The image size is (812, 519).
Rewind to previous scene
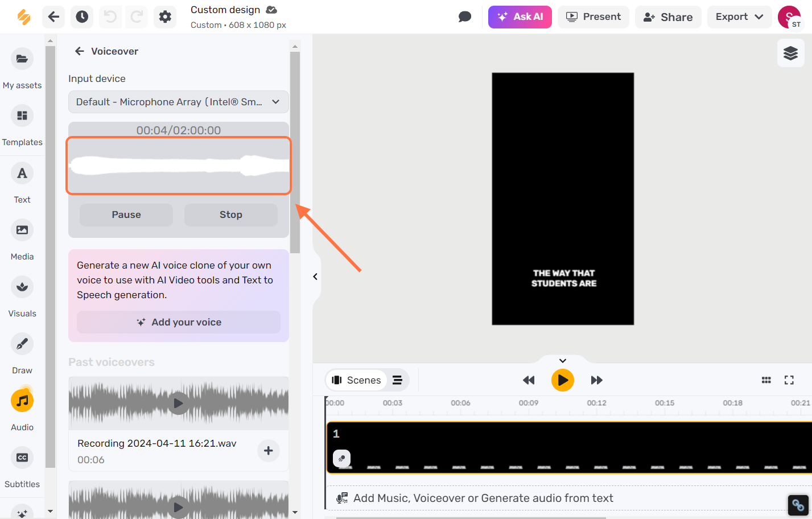pyautogui.click(x=529, y=380)
